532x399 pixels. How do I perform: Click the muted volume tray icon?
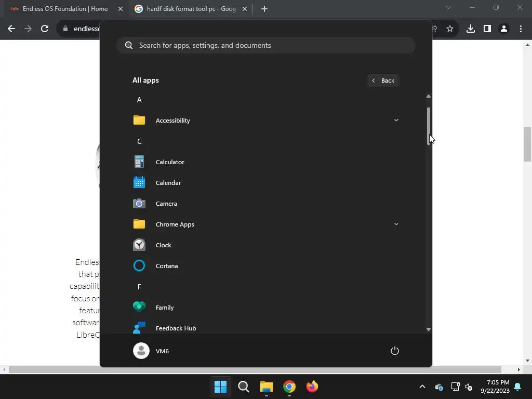pos(469,387)
